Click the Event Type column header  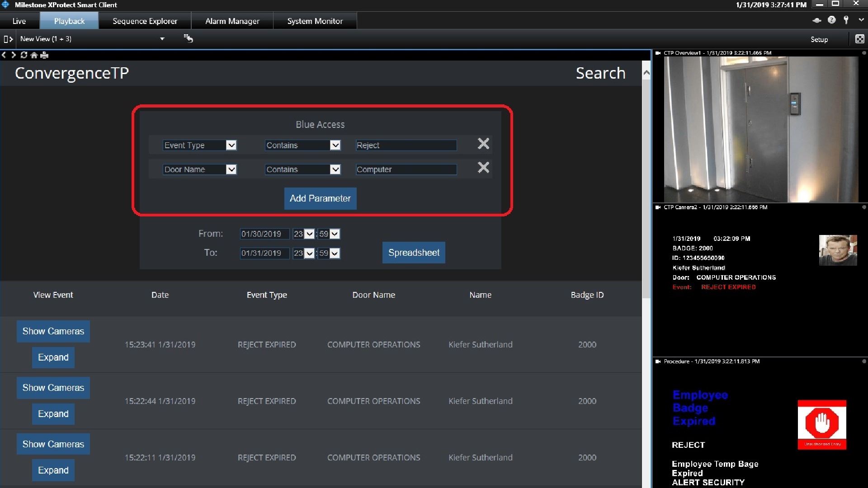click(x=267, y=295)
